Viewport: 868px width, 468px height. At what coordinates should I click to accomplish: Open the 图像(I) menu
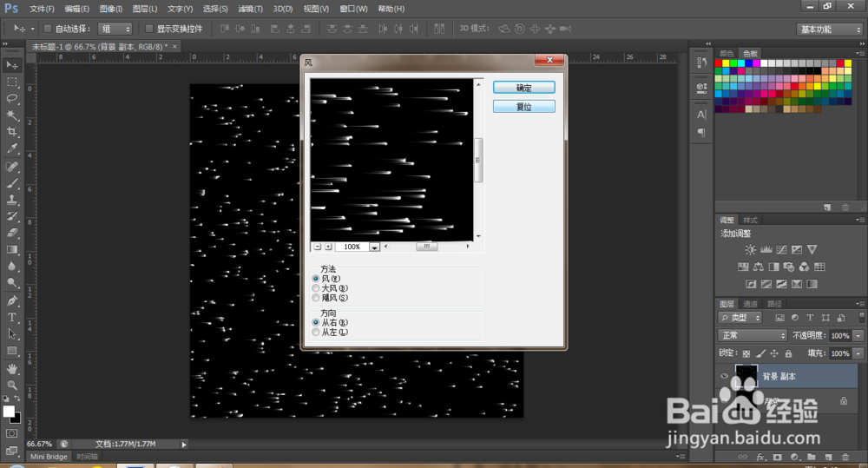click(111, 9)
